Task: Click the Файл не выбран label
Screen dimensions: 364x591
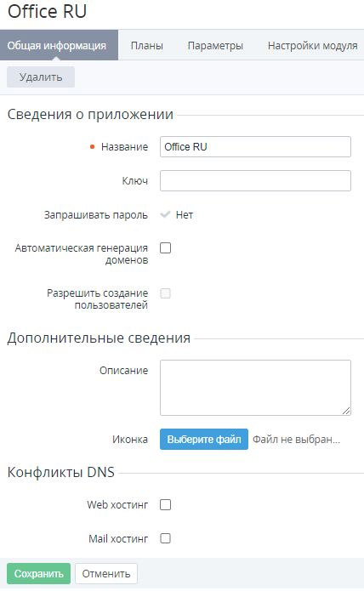Action: point(296,440)
